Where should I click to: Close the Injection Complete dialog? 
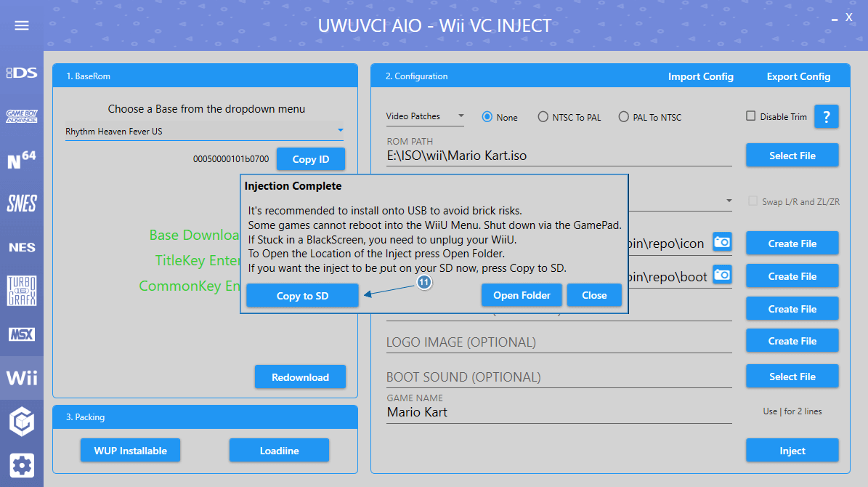pos(594,295)
